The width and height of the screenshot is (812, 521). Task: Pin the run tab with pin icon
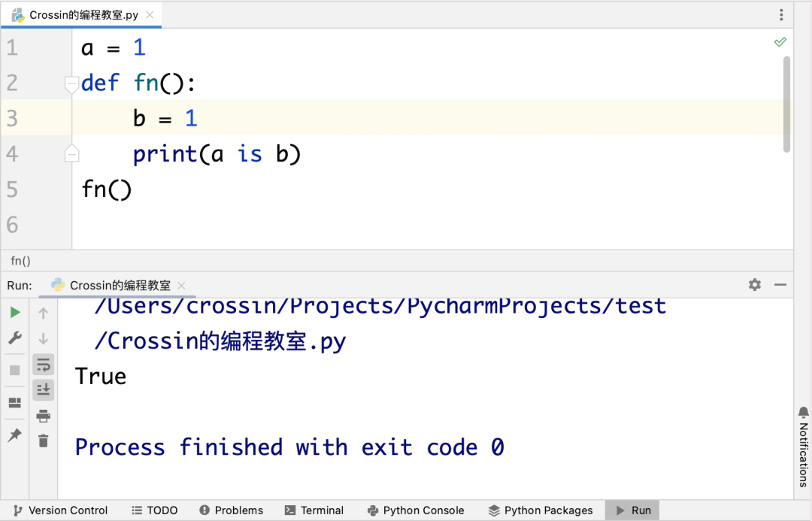[14, 435]
